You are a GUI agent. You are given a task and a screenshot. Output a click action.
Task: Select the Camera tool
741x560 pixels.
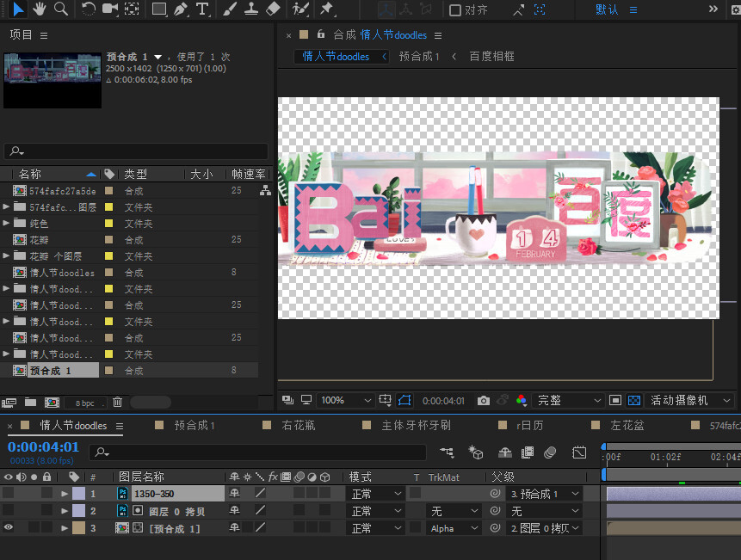(x=110, y=9)
